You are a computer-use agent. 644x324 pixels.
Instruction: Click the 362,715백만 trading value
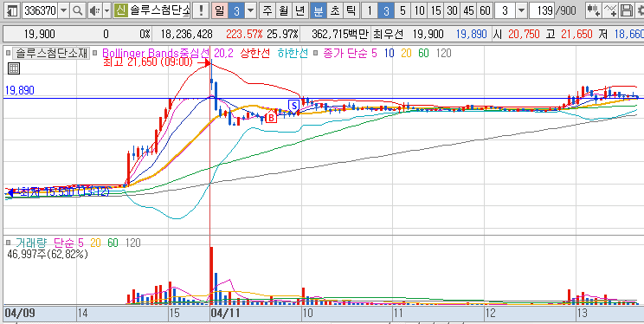pos(339,35)
